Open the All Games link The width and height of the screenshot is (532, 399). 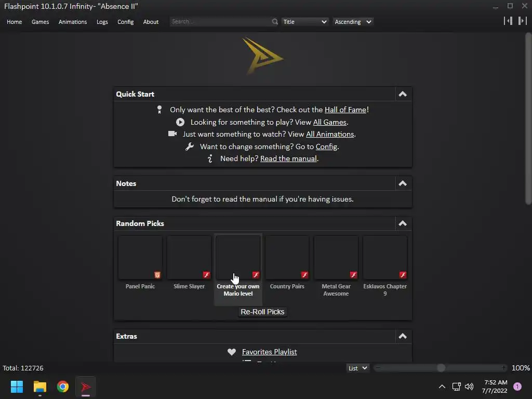[x=329, y=122]
